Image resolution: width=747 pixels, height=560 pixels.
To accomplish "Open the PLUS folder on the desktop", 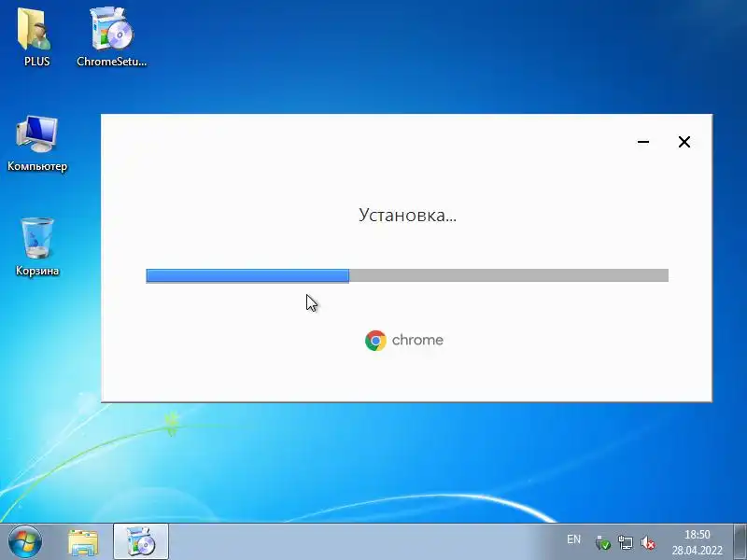I will click(x=36, y=37).
